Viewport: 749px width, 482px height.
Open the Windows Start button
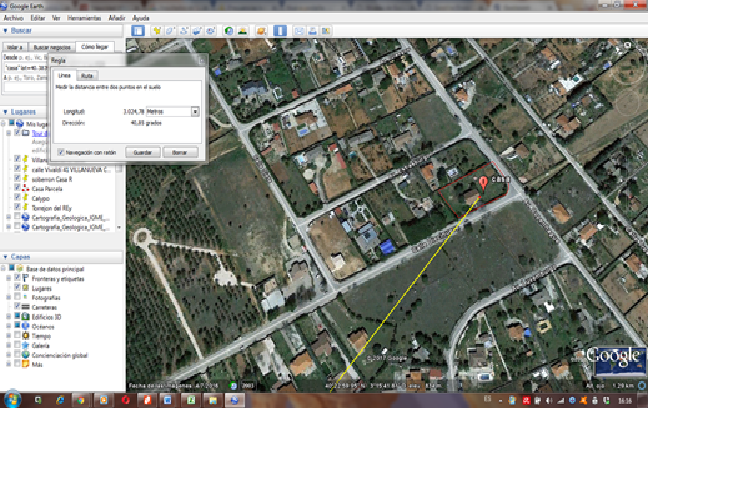[12, 400]
